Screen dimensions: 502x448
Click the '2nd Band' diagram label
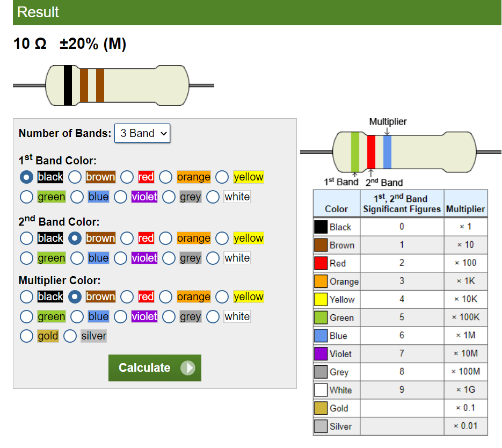pyautogui.click(x=384, y=183)
